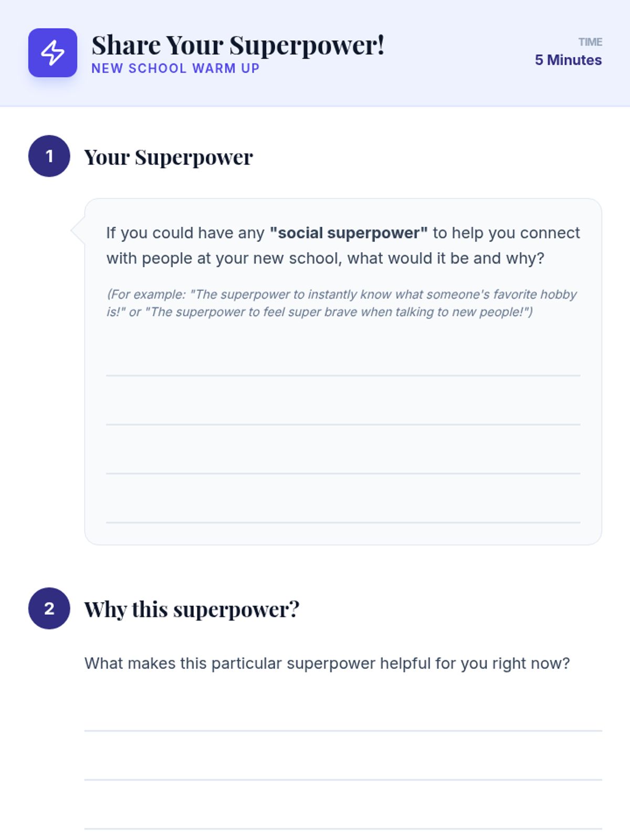Click the "TIME" label
Image resolution: width=630 pixels, height=840 pixels.
pyautogui.click(x=590, y=42)
